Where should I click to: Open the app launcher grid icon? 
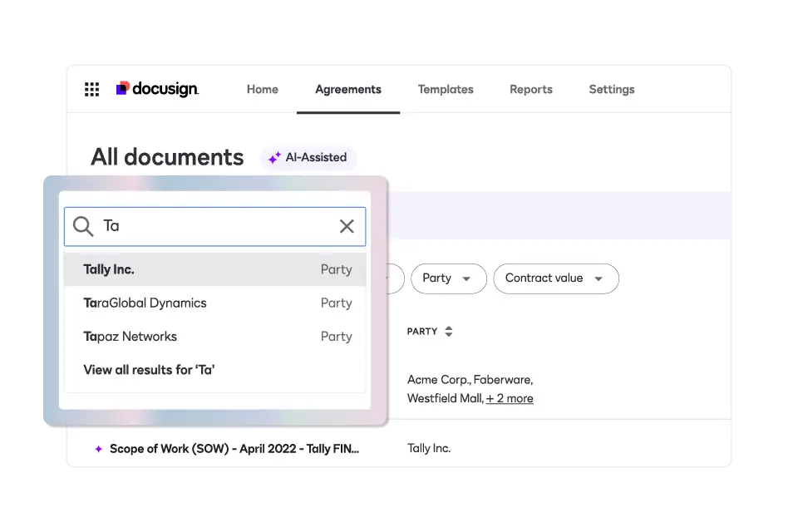pyautogui.click(x=92, y=90)
